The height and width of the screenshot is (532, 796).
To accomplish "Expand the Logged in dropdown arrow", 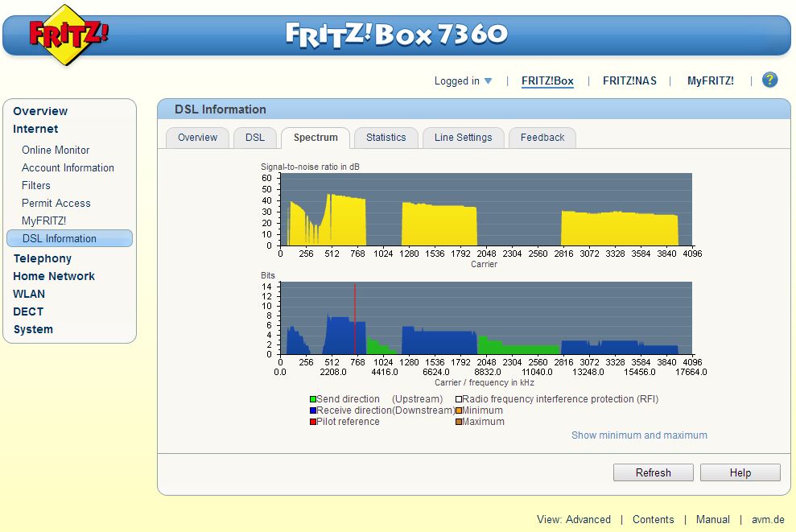I will coord(488,81).
